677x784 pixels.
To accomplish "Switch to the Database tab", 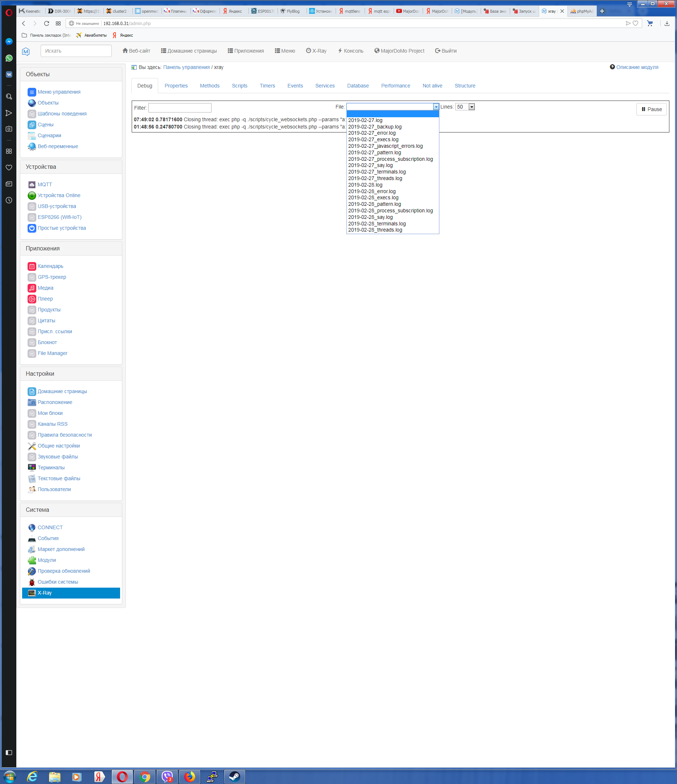I will [x=357, y=86].
